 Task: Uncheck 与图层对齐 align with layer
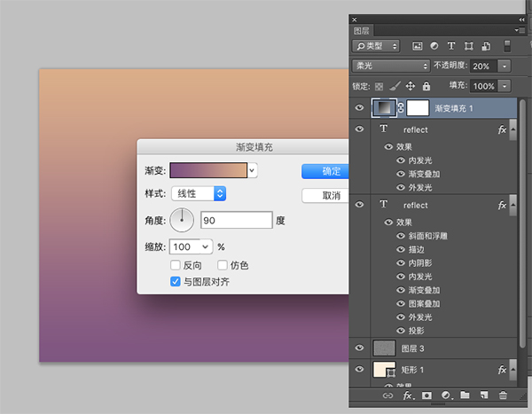pos(175,282)
